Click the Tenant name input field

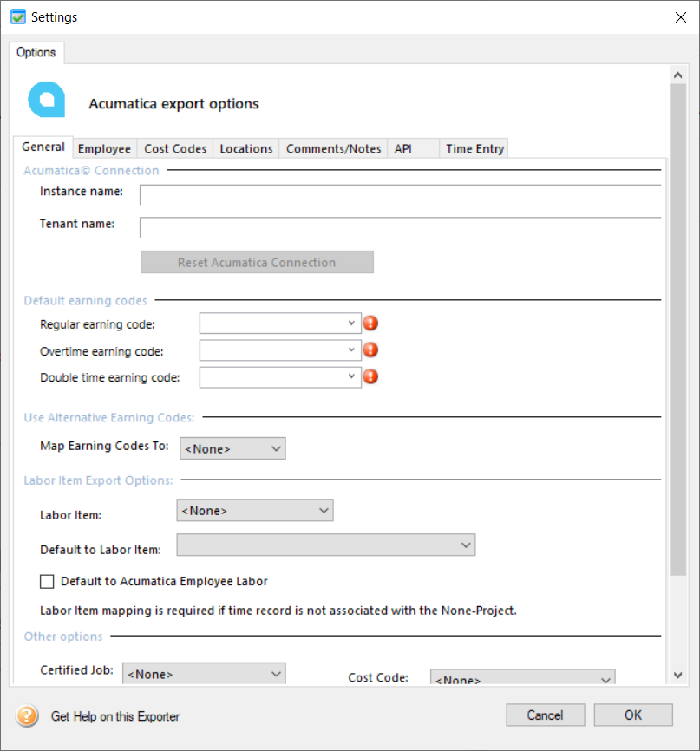[x=401, y=227]
